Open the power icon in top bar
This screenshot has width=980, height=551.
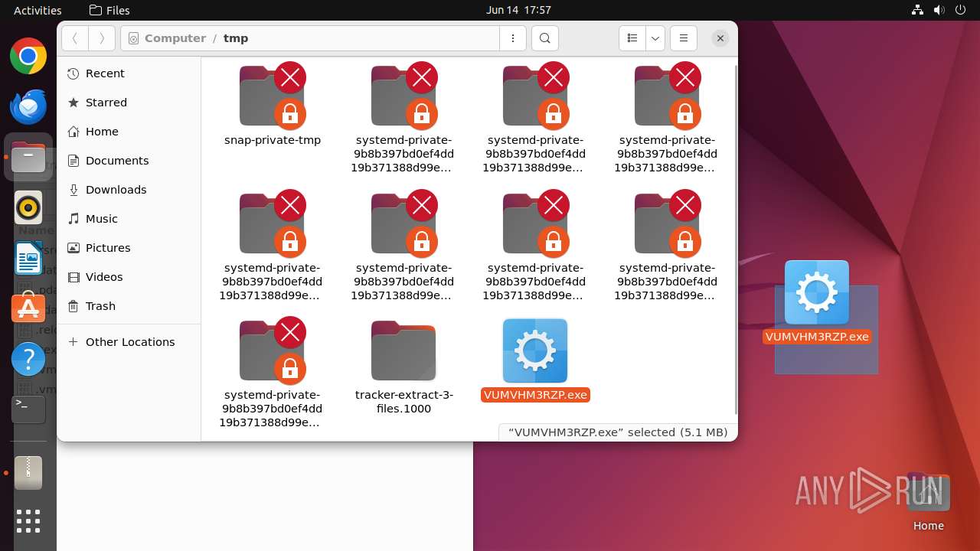[959, 10]
